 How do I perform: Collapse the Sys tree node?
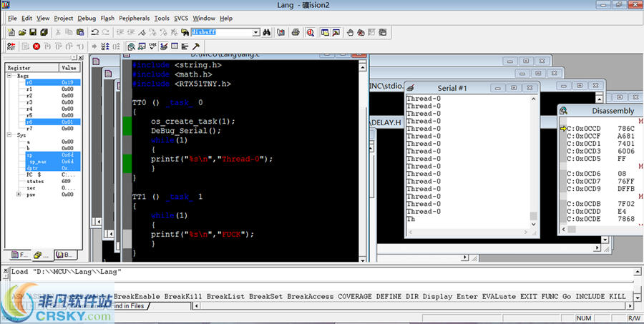tap(10, 135)
